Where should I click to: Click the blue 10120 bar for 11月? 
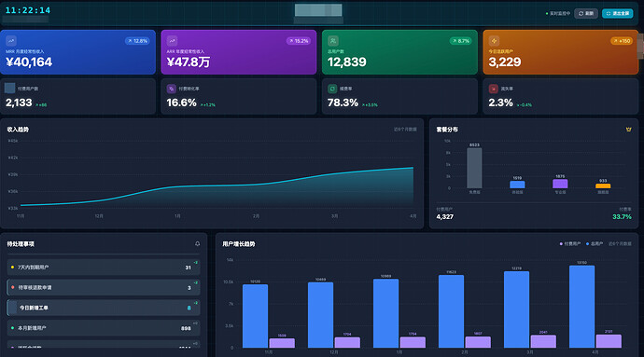click(255, 316)
